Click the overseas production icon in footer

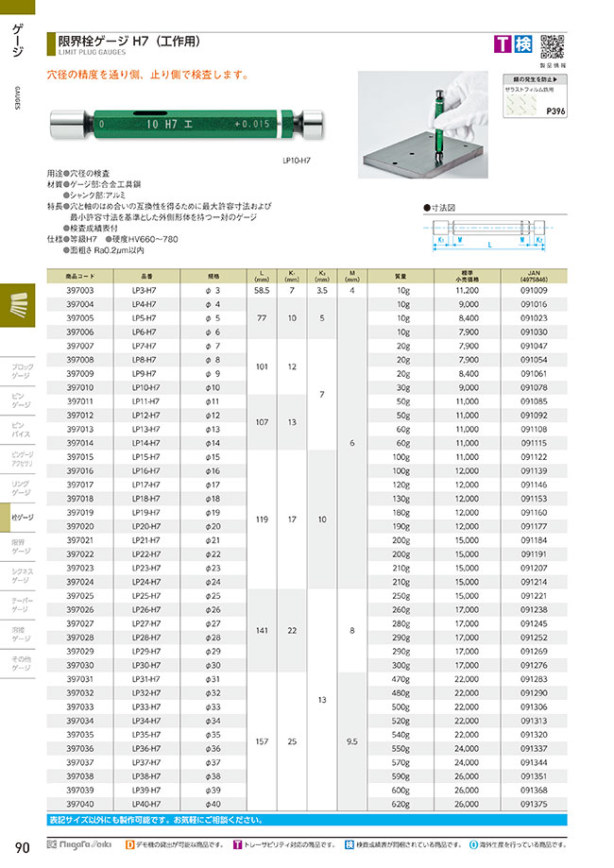pyautogui.click(x=475, y=844)
